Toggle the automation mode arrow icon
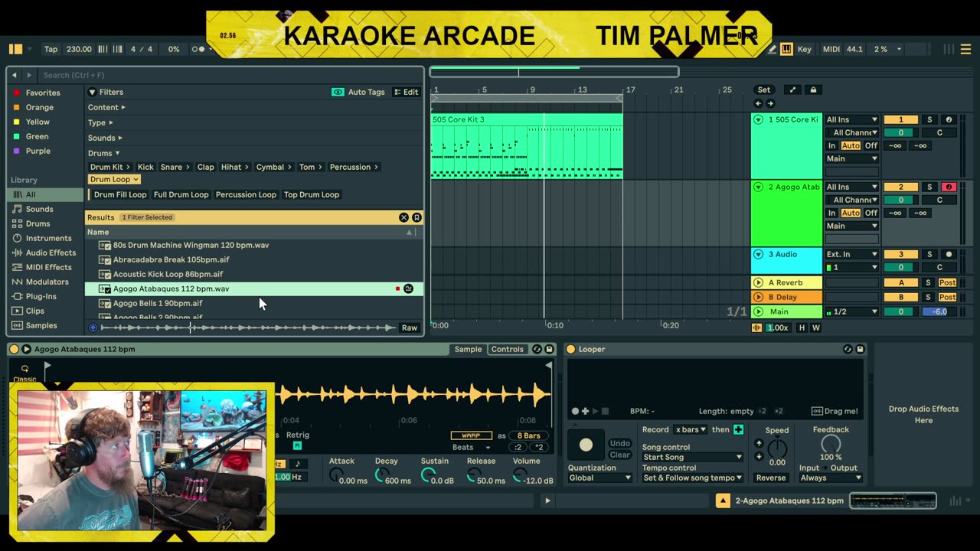The image size is (980, 551). pyautogui.click(x=792, y=90)
